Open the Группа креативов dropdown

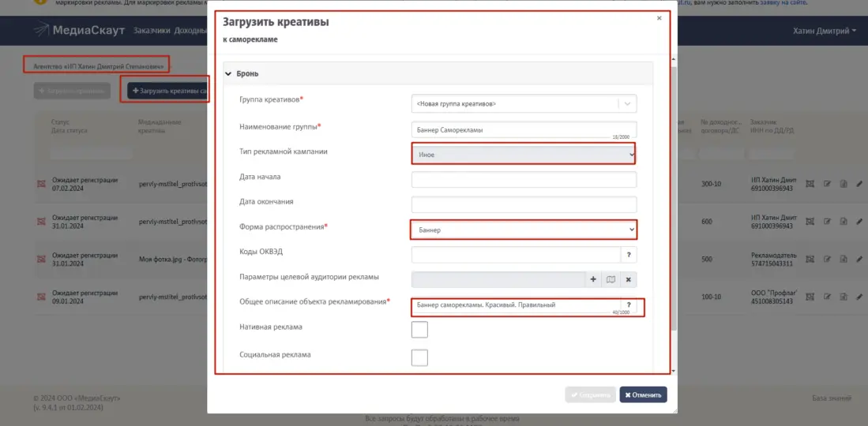click(524, 103)
